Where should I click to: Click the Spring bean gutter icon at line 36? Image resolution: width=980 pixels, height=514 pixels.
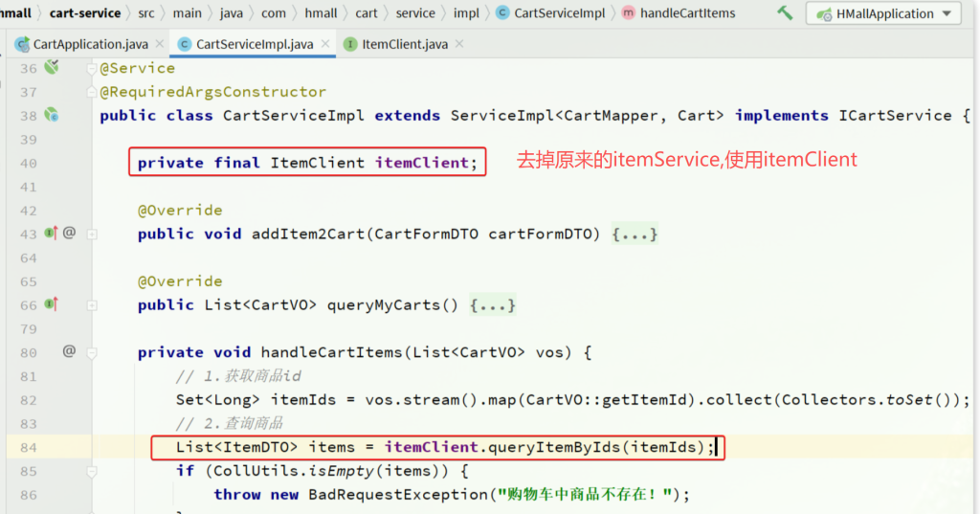click(x=51, y=67)
